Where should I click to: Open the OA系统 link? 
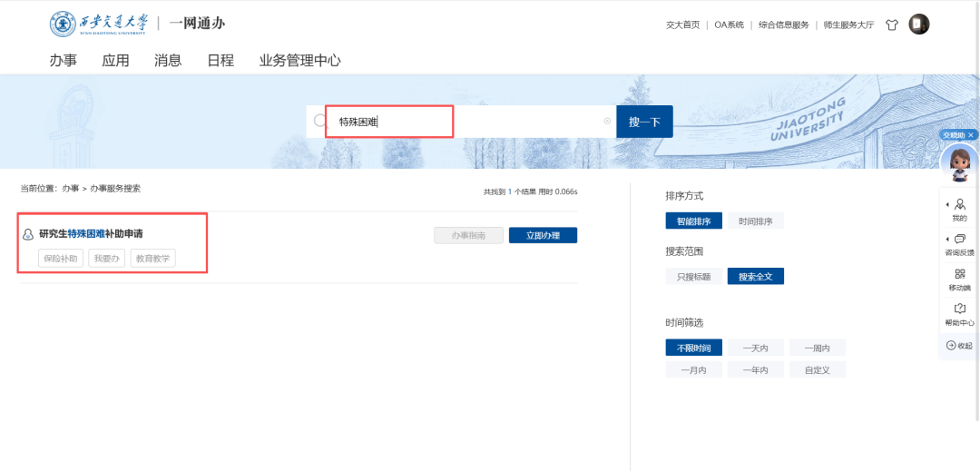[730, 25]
